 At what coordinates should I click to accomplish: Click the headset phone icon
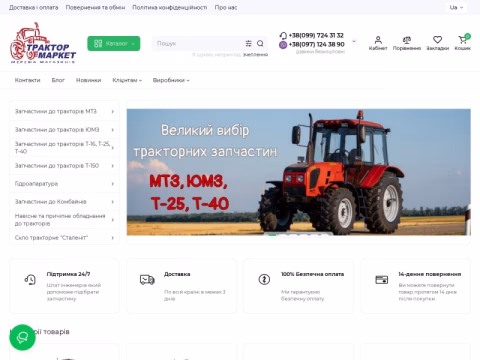(283, 35)
